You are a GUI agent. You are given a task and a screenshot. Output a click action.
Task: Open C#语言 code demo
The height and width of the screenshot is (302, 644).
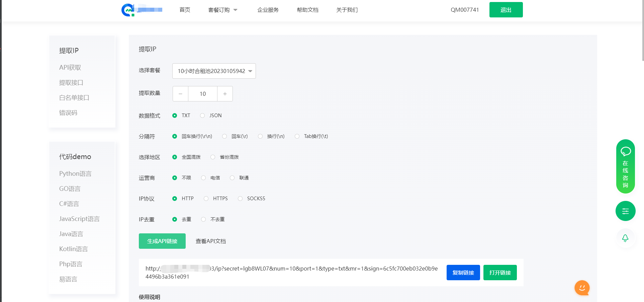click(69, 204)
